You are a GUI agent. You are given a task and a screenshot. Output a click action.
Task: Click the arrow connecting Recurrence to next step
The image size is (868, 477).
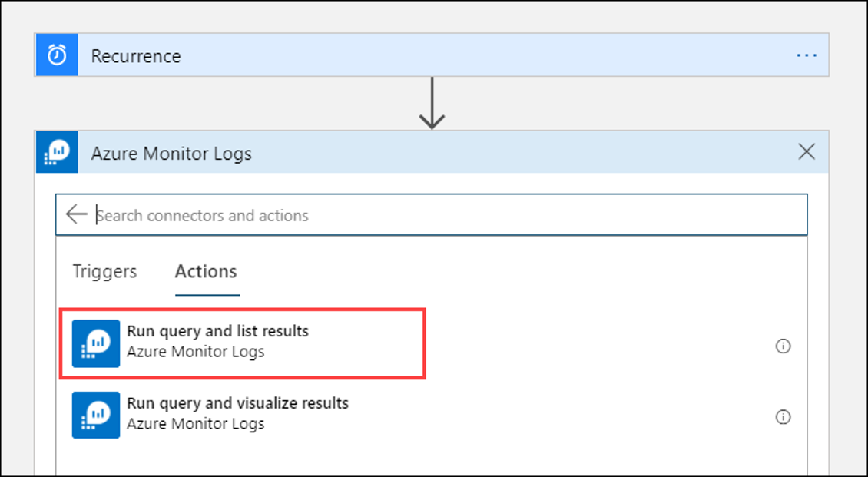pyautogui.click(x=432, y=104)
